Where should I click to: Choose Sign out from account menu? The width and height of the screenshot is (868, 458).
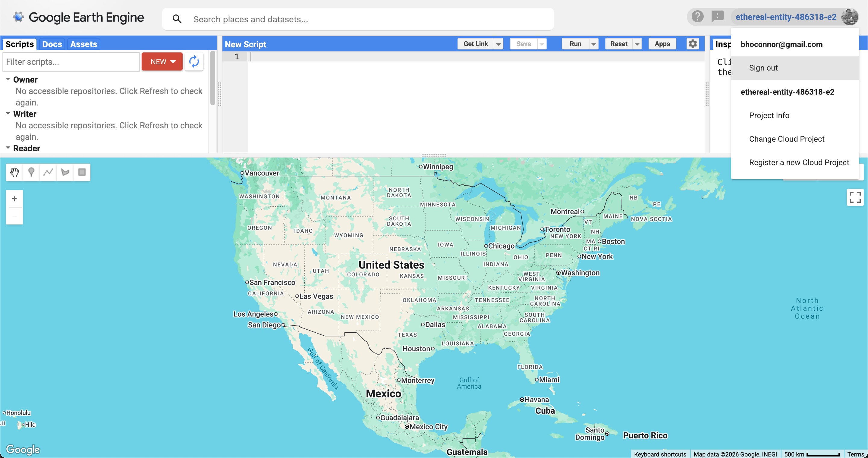click(x=763, y=68)
